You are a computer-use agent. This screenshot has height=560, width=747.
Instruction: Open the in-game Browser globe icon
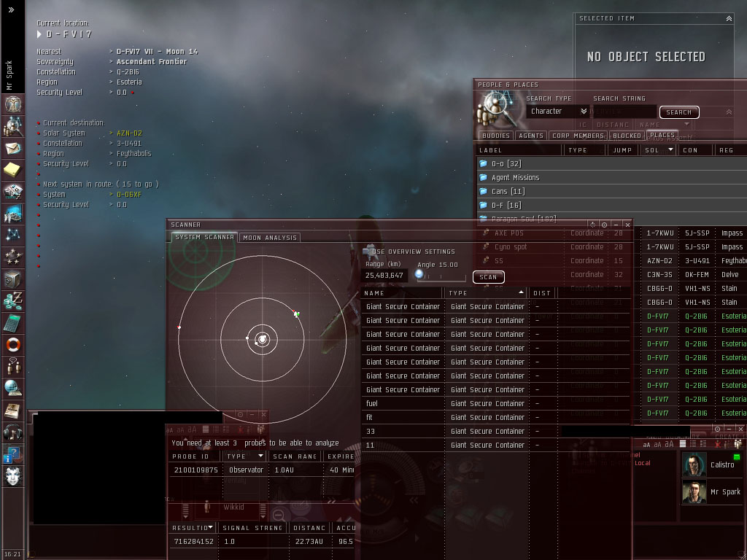click(x=13, y=389)
